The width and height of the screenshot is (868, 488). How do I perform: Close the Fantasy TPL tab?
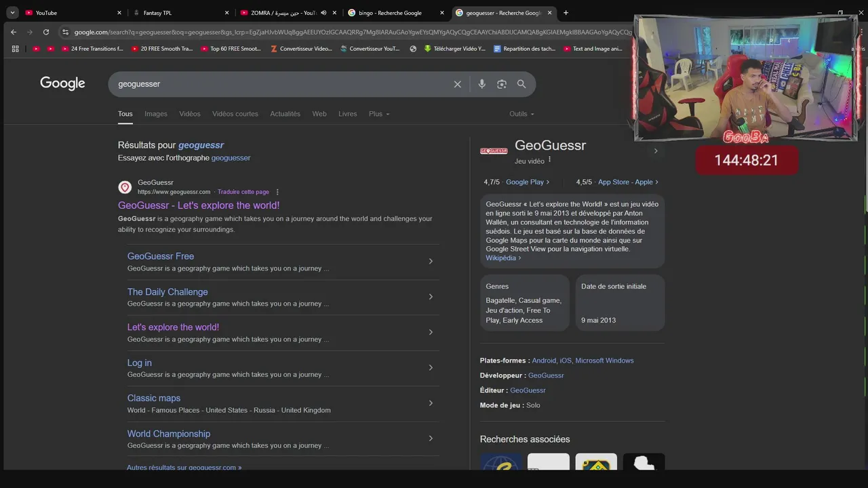(226, 12)
